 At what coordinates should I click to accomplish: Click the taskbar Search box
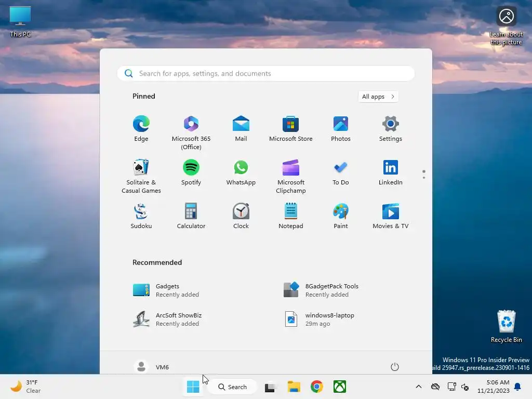(x=232, y=387)
